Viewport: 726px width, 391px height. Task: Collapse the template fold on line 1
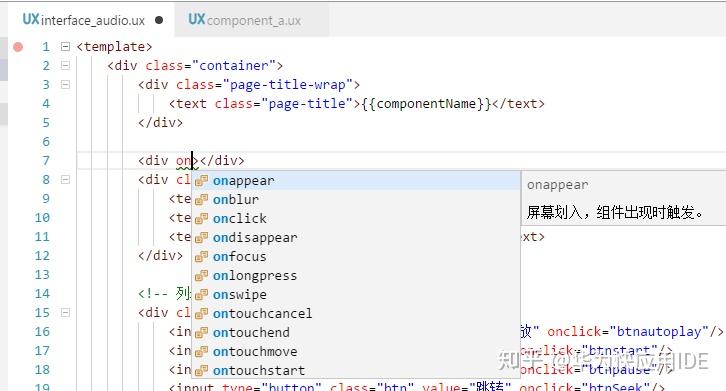tap(66, 46)
